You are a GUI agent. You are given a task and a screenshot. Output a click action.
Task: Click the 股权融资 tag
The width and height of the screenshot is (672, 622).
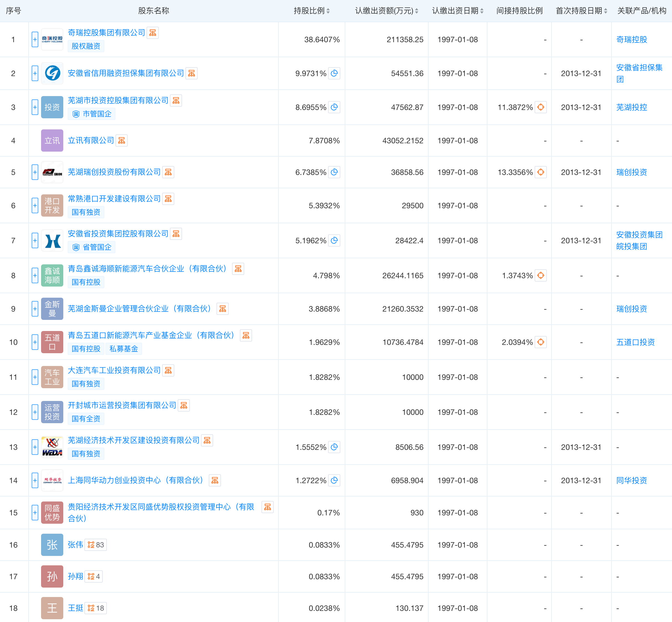coord(86,46)
